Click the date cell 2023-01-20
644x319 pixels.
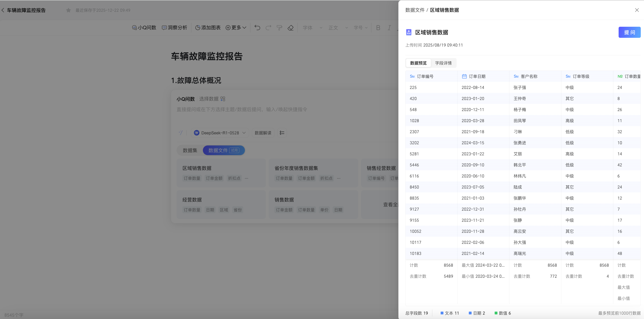point(483,99)
